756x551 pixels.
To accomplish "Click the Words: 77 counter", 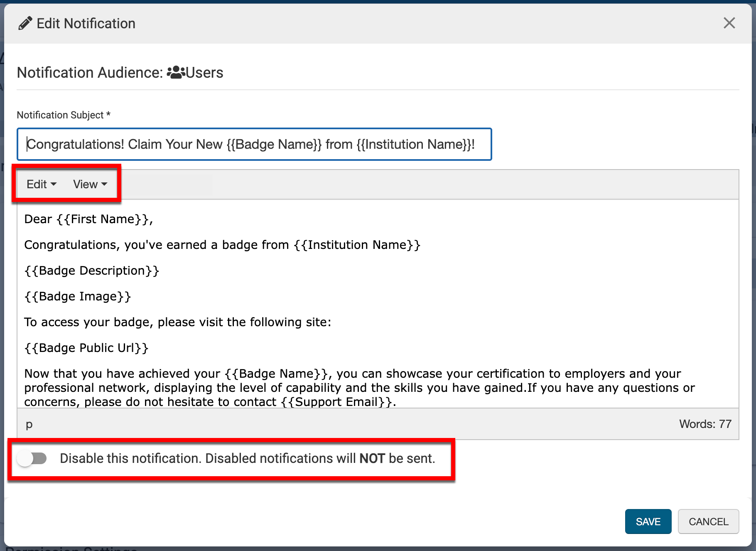I will tap(705, 424).
